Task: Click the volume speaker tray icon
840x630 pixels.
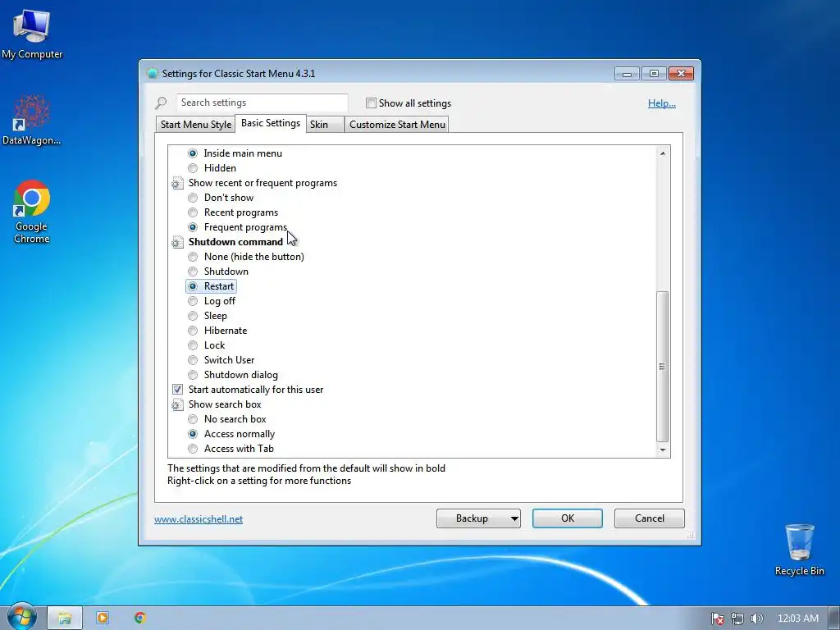Action: pyautogui.click(x=756, y=619)
